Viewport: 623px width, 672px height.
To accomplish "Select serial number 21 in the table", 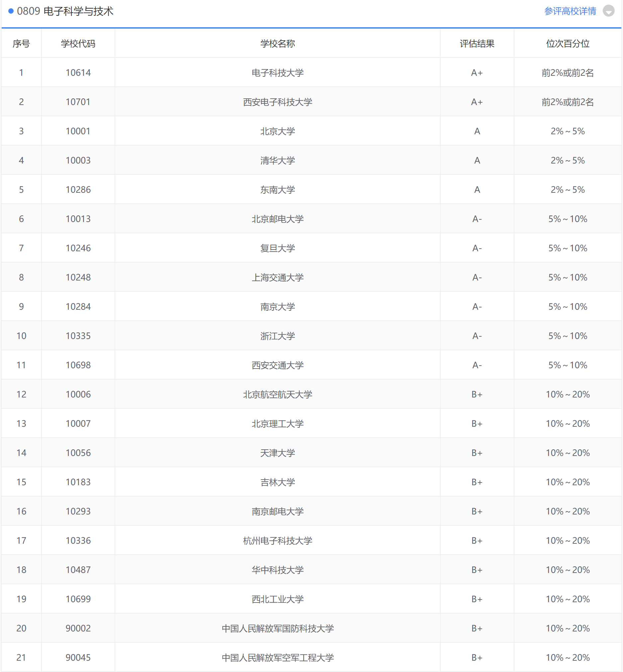I will pyautogui.click(x=21, y=657).
